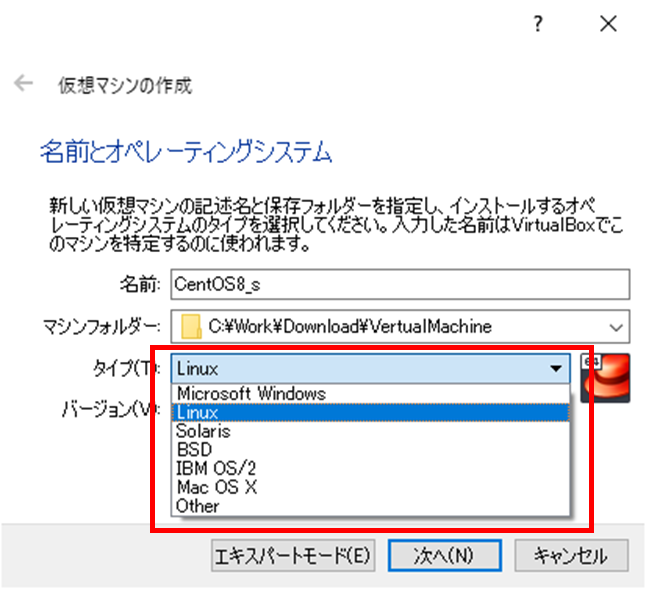Click the 名前とオペレーティングシステム heading text
The width and height of the screenshot is (646, 589).
(186, 152)
